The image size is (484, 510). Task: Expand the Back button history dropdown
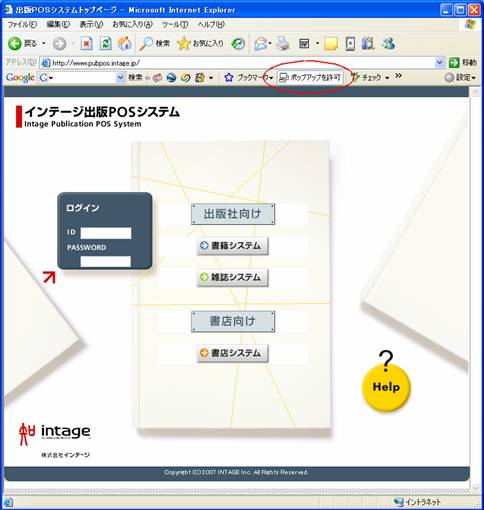point(44,44)
